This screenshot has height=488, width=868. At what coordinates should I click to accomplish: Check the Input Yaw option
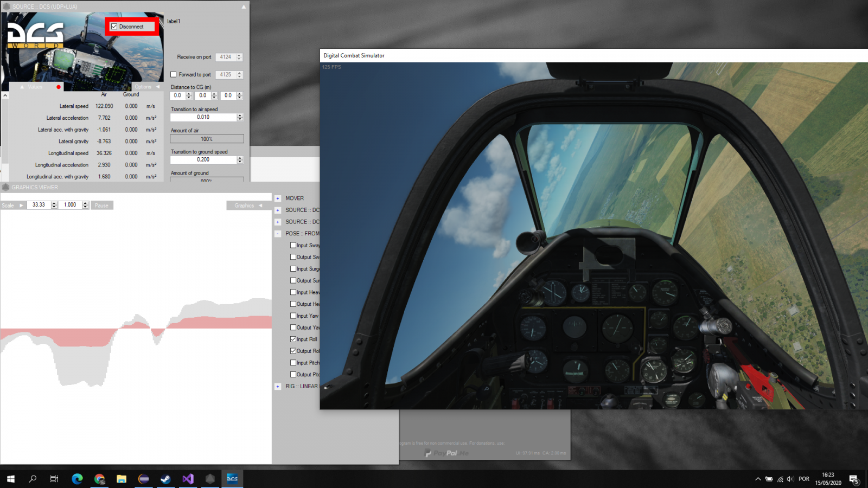pyautogui.click(x=293, y=316)
